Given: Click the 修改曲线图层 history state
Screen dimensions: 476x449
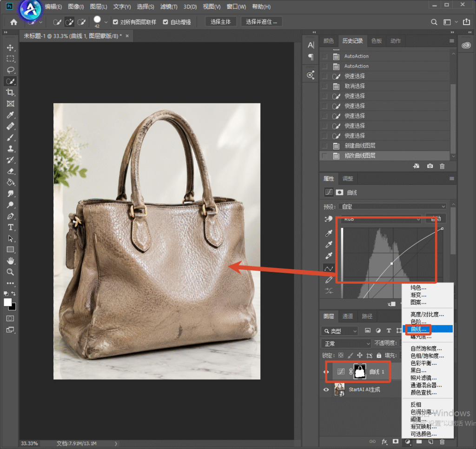Looking at the screenshot, I should (x=384, y=156).
